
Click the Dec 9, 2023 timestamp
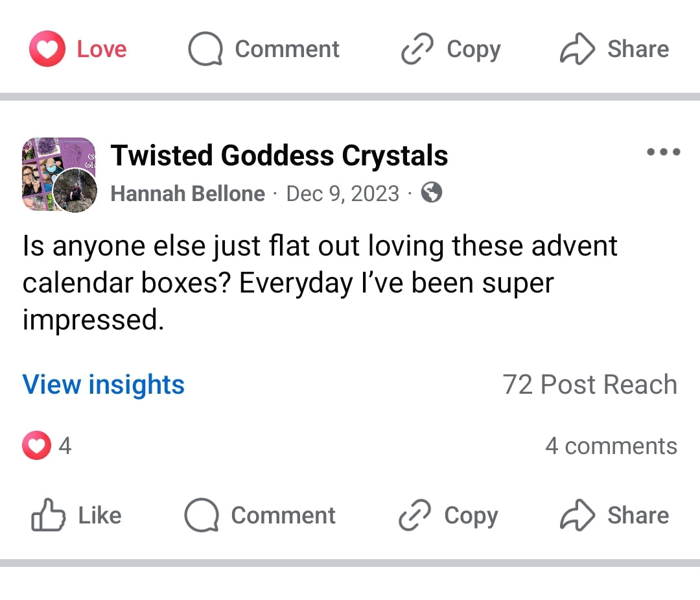(342, 193)
